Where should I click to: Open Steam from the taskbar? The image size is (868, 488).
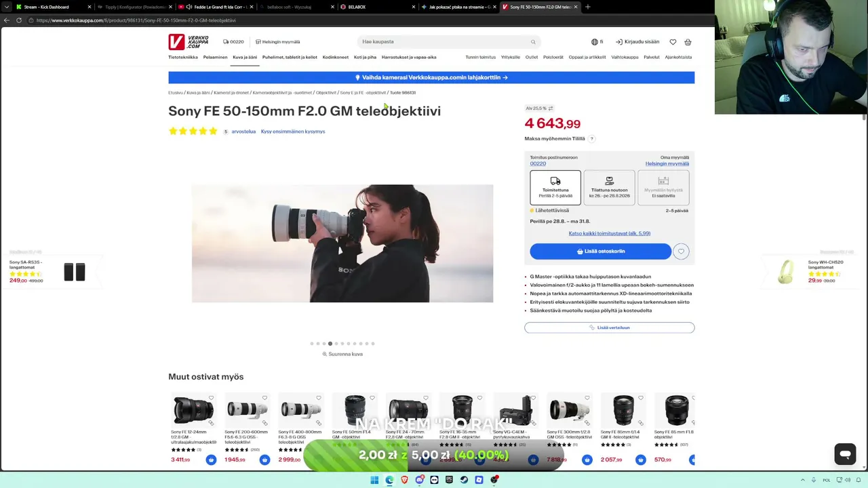(x=464, y=480)
